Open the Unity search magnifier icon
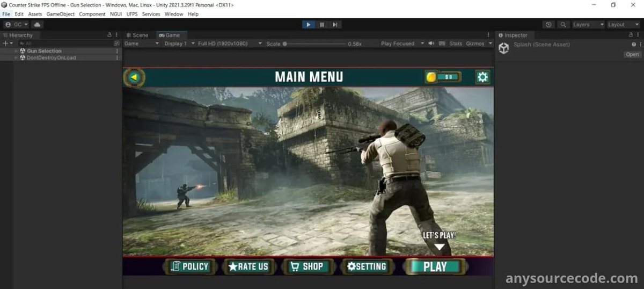This screenshot has height=289, width=644. coord(563,25)
